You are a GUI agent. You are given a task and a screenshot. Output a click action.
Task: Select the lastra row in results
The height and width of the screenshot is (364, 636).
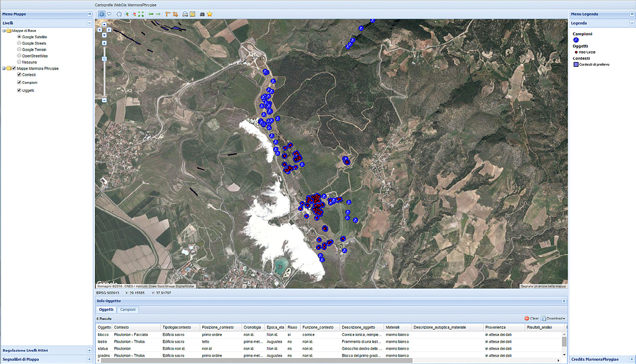329,341
